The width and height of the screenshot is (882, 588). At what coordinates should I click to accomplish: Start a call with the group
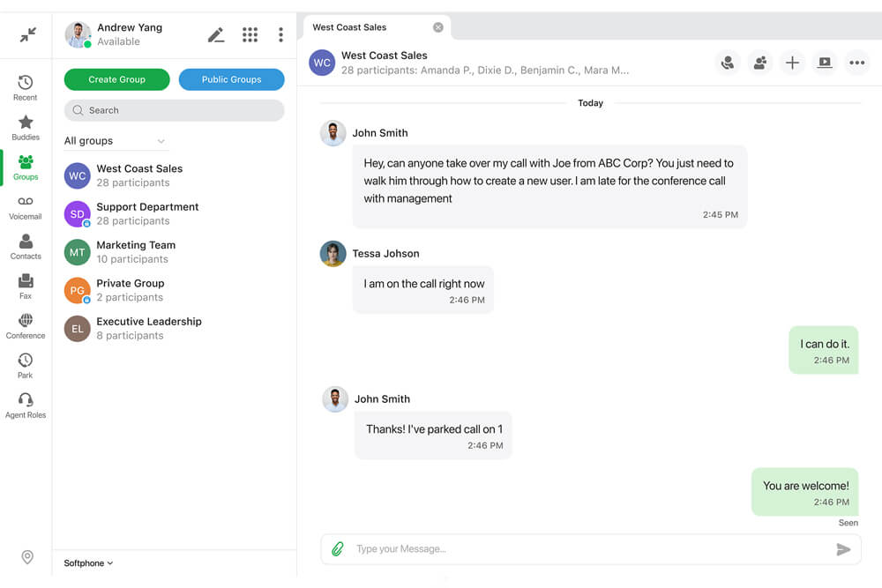coord(728,63)
